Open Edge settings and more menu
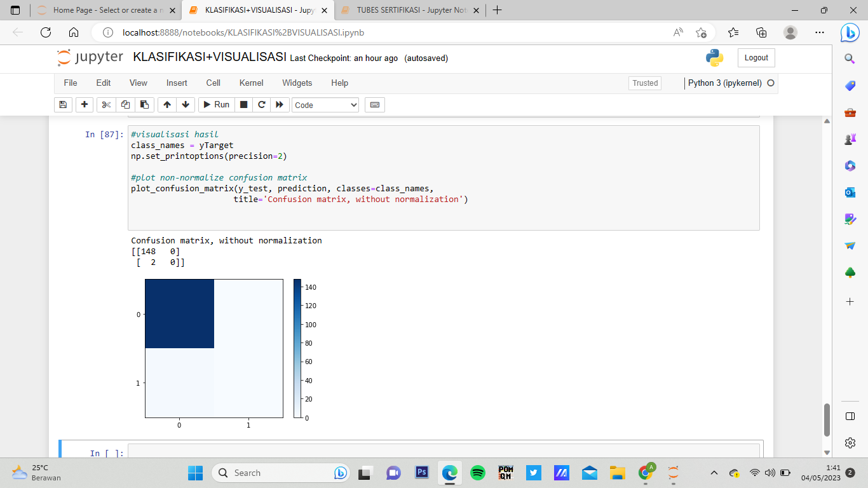The height and width of the screenshot is (488, 868). click(820, 32)
